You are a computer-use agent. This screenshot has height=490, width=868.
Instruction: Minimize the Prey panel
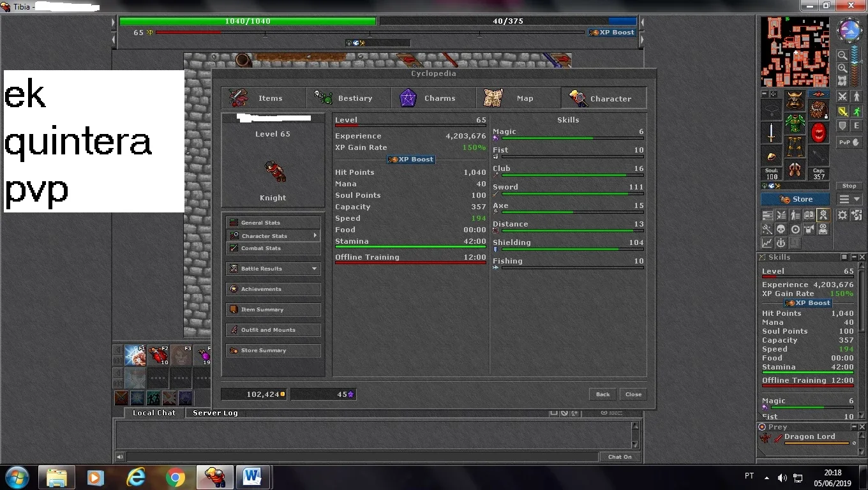click(x=854, y=427)
